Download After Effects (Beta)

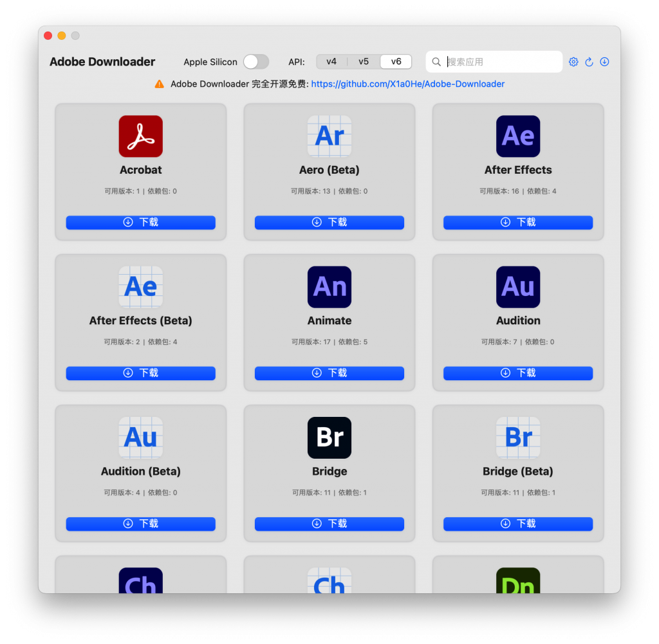click(140, 373)
